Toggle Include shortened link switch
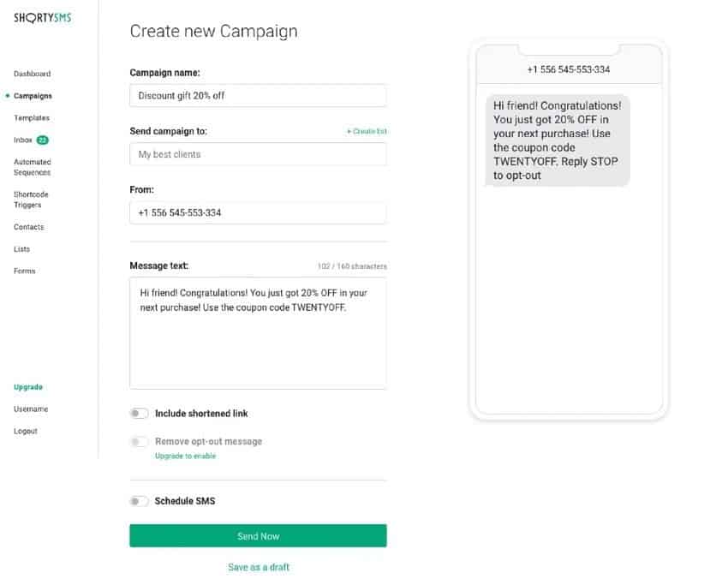Image resolution: width=728 pixels, height=585 pixels. 139,413
